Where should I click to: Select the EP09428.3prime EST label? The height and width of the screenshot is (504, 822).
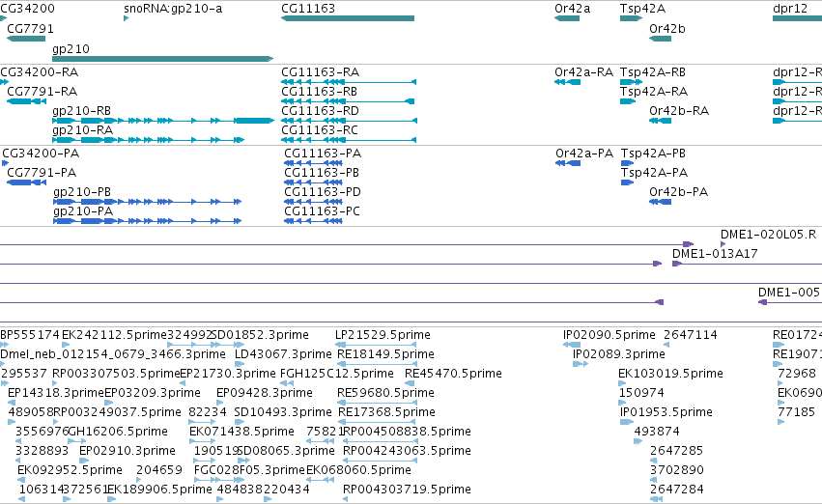265,394
